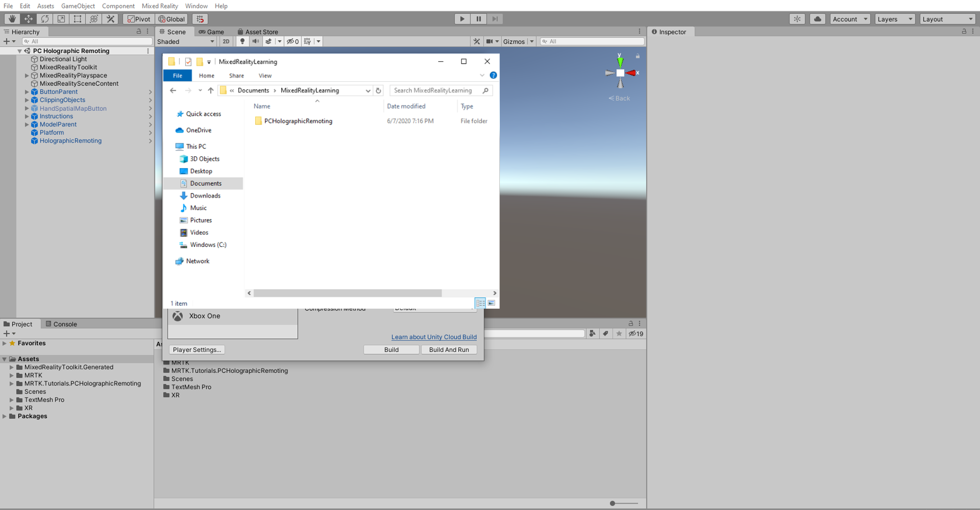Activate the Rect Transform tool
Screen dimensions: 980x510
(x=77, y=19)
